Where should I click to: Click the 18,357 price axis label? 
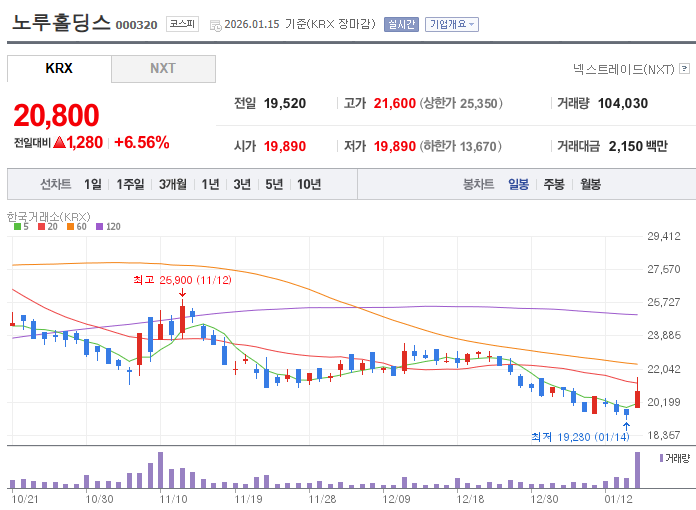[664, 435]
